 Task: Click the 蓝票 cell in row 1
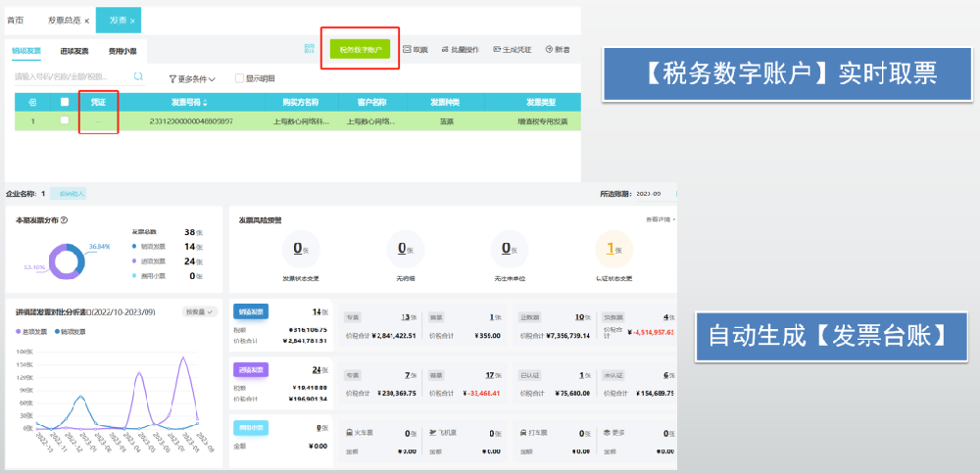click(x=446, y=121)
